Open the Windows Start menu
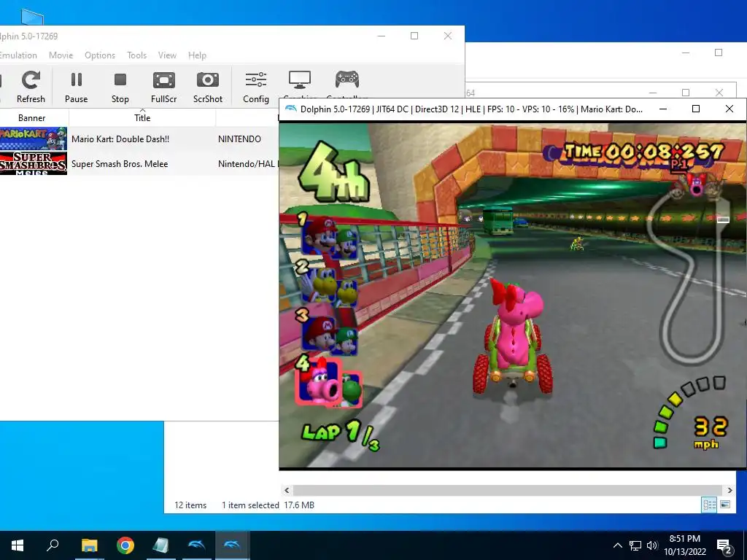 [18, 545]
